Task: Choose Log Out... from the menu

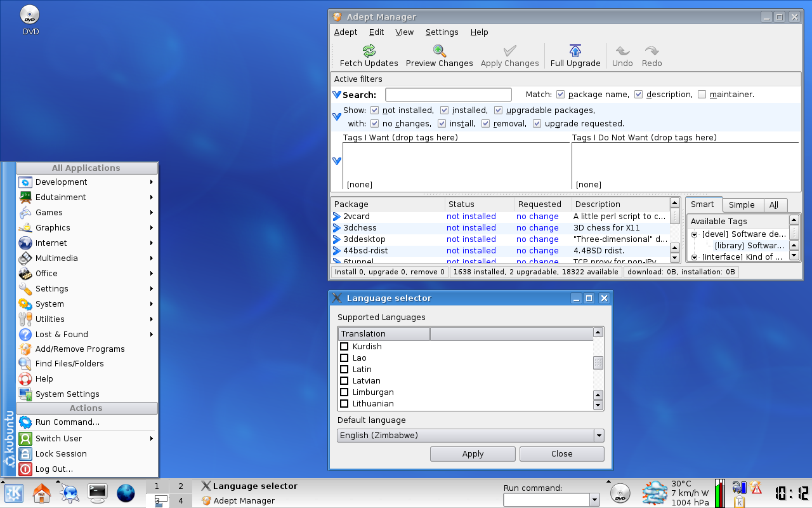Action: 87,469
